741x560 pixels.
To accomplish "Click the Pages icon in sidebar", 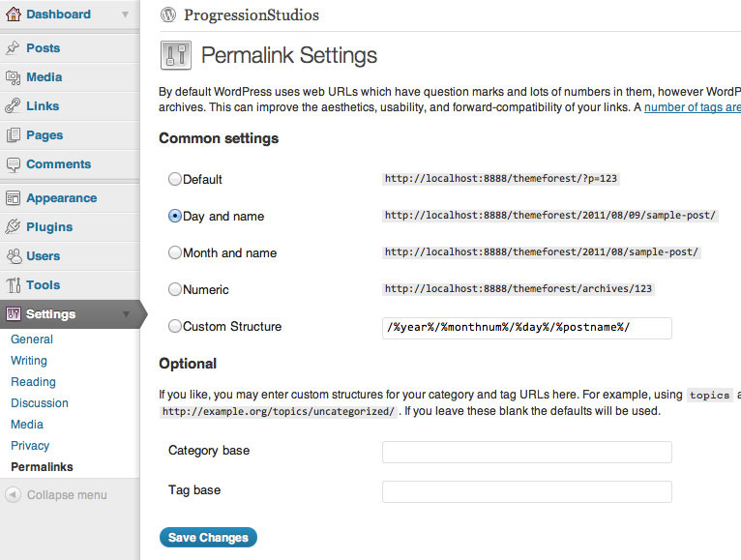I will (x=14, y=135).
